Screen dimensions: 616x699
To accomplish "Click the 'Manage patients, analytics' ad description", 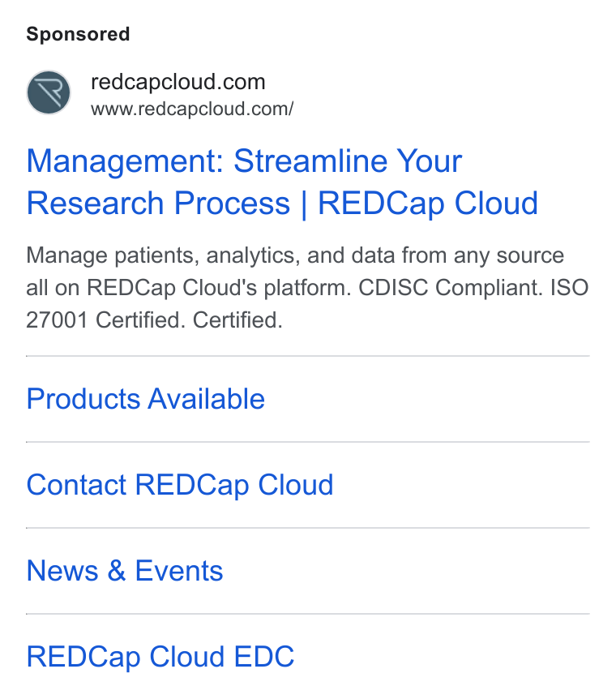I will click(x=307, y=288).
